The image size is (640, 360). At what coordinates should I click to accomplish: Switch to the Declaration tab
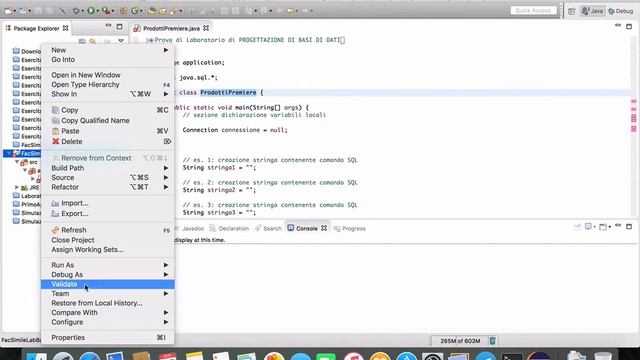[229, 229]
